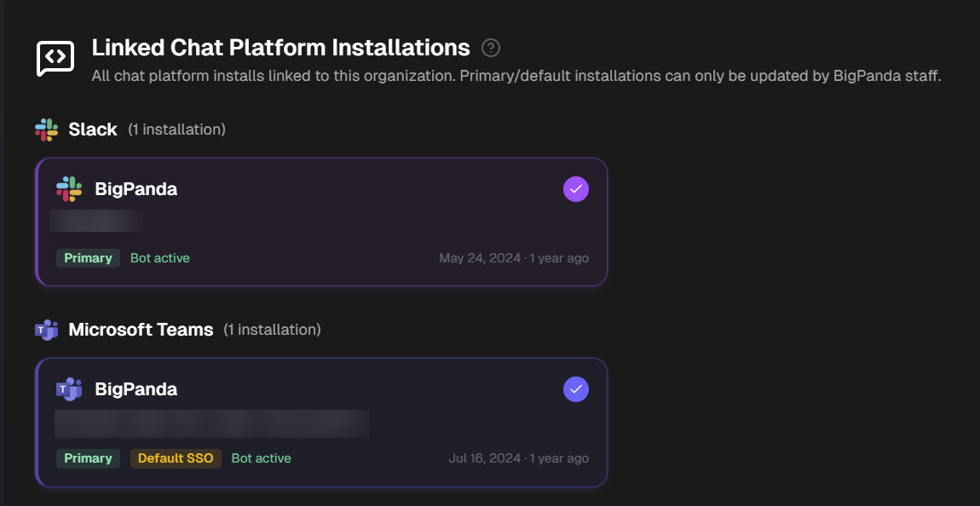Image resolution: width=980 pixels, height=506 pixels.
Task: Expand the Microsoft Teams installations section
Action: coord(140,330)
